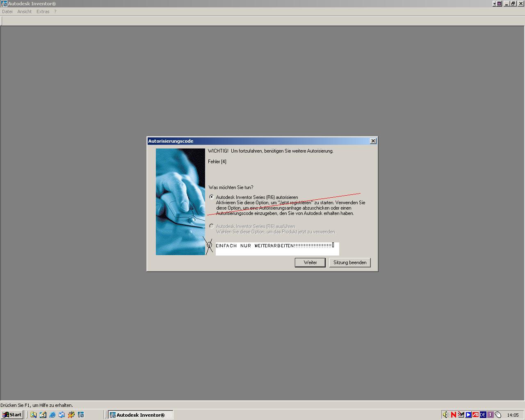Click the DE keyboard language indicator

click(483, 415)
